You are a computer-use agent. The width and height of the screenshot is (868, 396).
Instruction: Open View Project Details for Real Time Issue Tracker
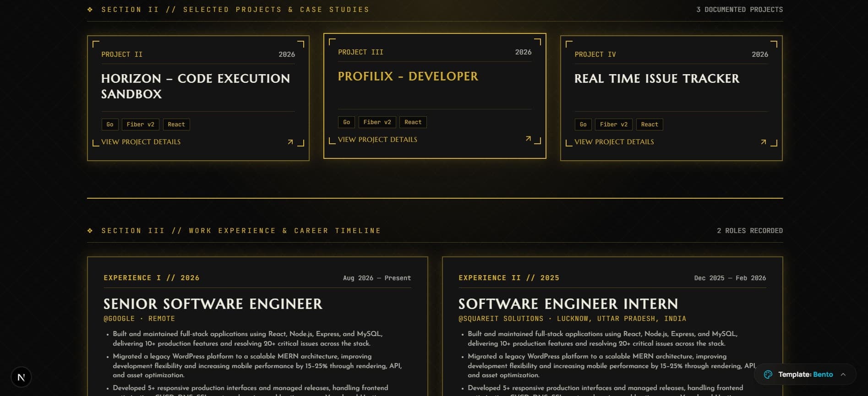[614, 142]
